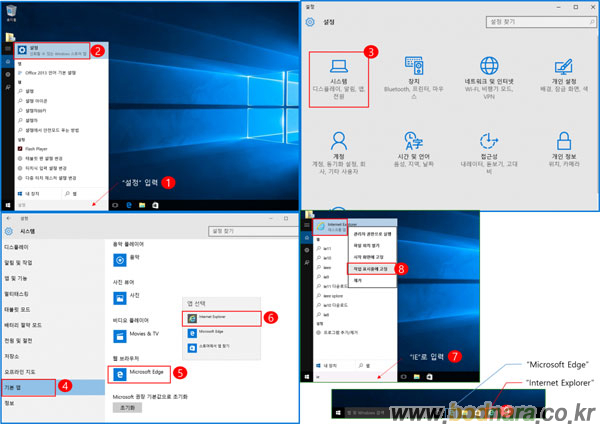Open the Recycle Bin on the top-left desktop
The image size is (600, 424).
pos(11,12)
